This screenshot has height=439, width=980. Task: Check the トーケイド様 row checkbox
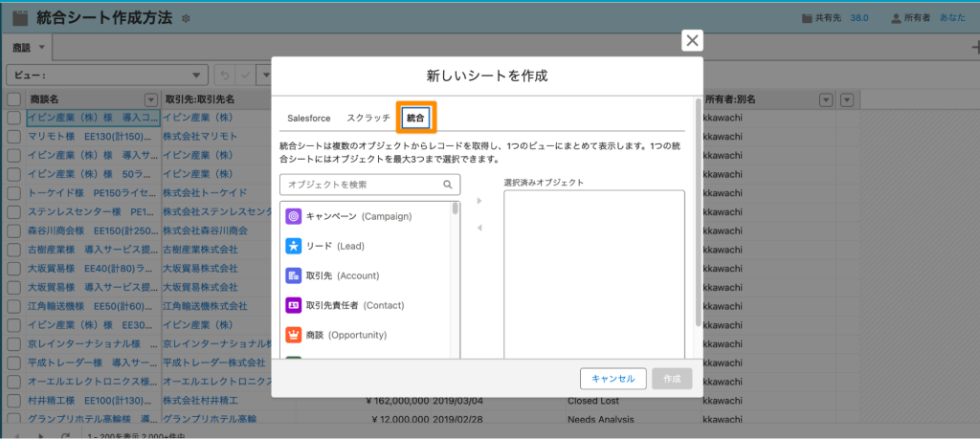[13, 192]
